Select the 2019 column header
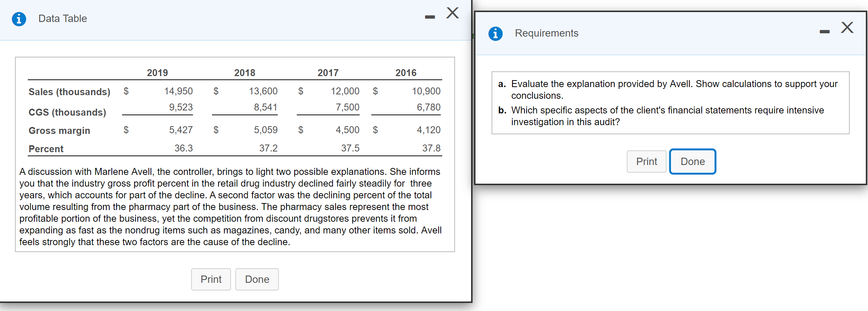This screenshot has width=868, height=311. pos(157,73)
